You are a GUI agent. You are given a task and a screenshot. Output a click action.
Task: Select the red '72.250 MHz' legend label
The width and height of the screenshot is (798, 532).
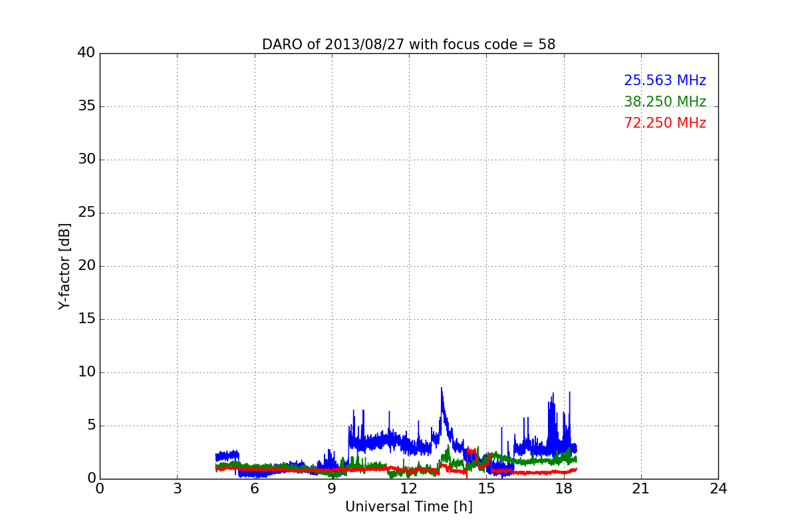click(x=665, y=123)
